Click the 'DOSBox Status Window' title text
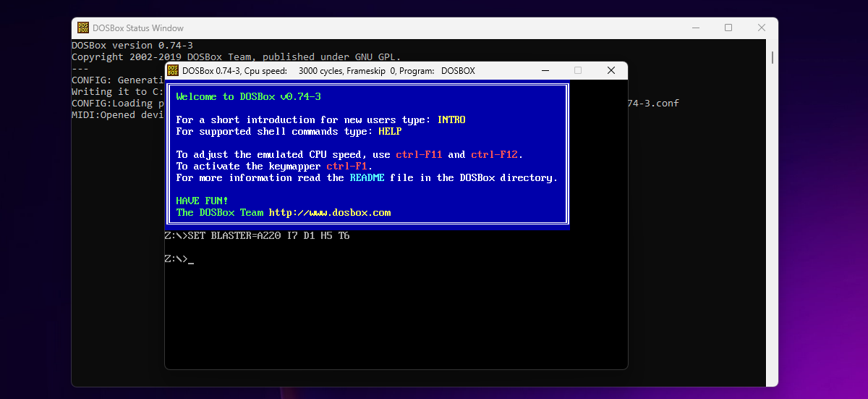Viewport: 868px width, 399px height. point(138,28)
